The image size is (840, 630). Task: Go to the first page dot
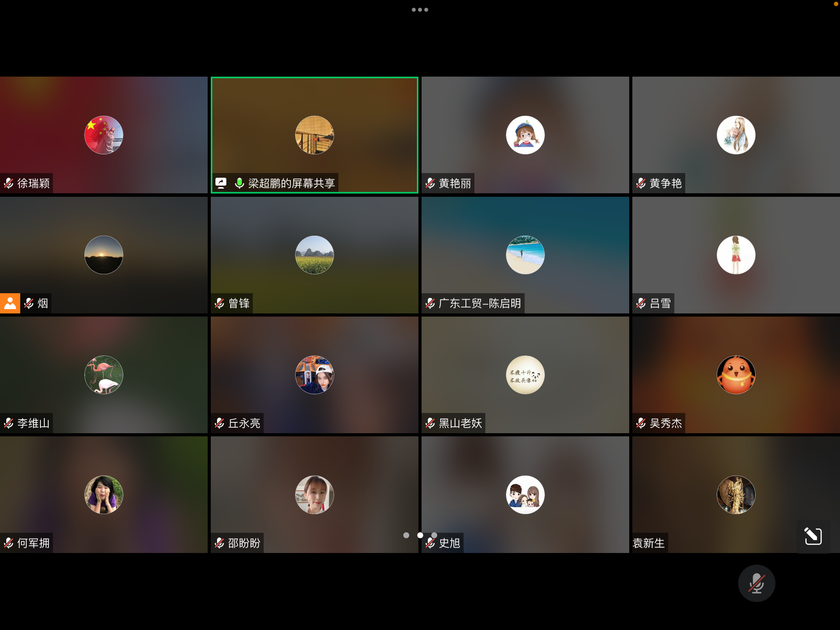click(406, 535)
